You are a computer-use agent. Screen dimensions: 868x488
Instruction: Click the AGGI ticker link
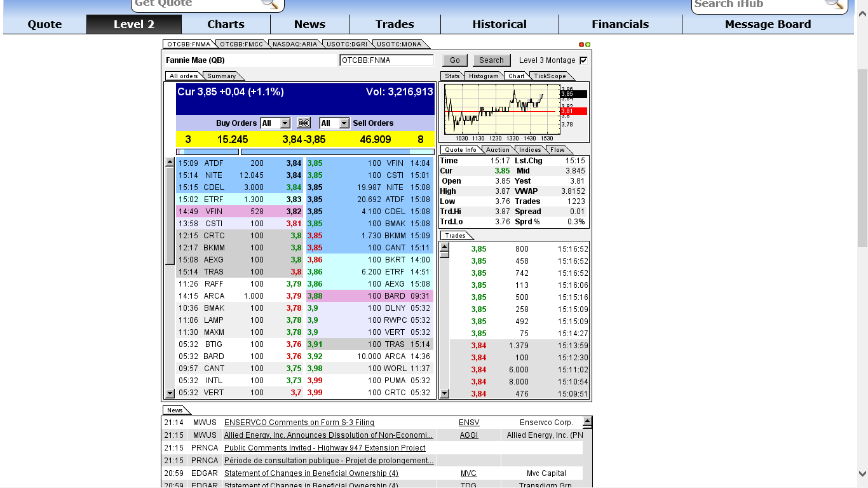point(469,435)
